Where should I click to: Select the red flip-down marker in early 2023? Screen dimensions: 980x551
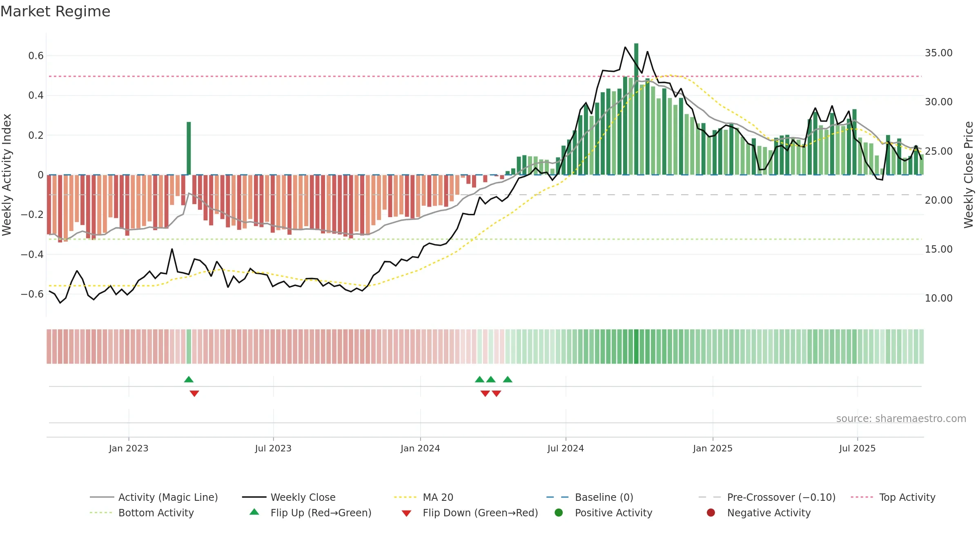(x=194, y=393)
